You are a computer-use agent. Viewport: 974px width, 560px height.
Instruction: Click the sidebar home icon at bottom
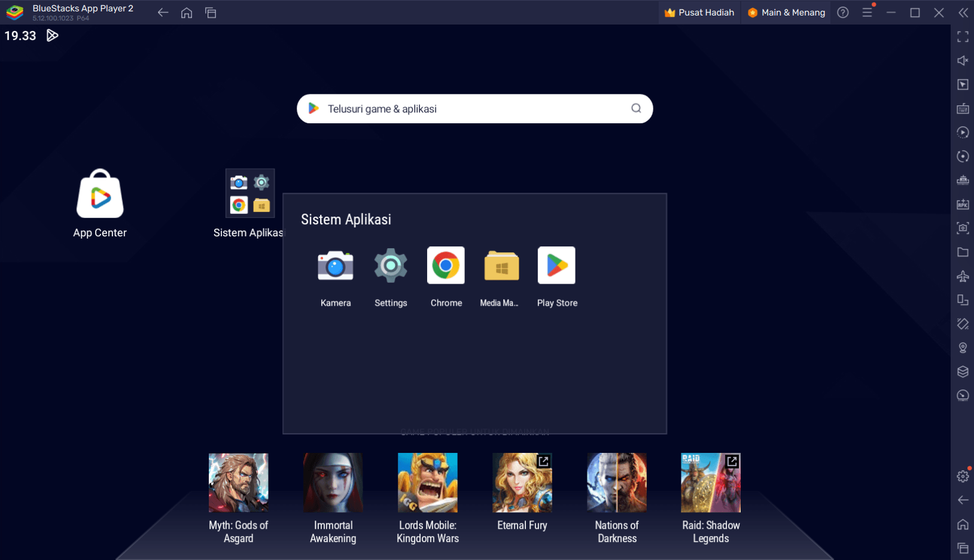[963, 524]
